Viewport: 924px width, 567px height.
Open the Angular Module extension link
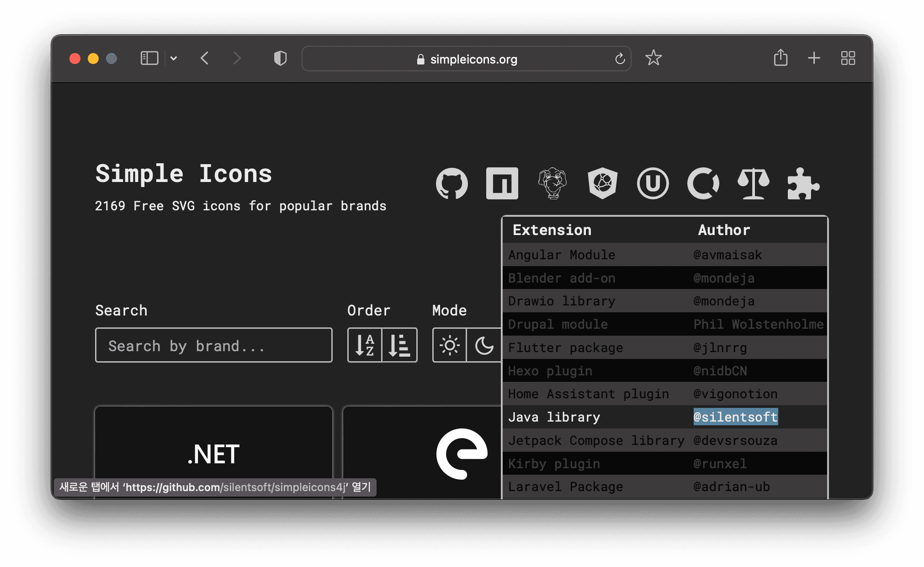pos(562,255)
